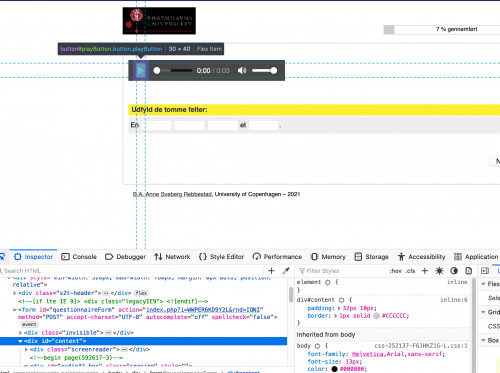
Task: Expand the padding property in the div#content rule
Action: (x=339, y=308)
